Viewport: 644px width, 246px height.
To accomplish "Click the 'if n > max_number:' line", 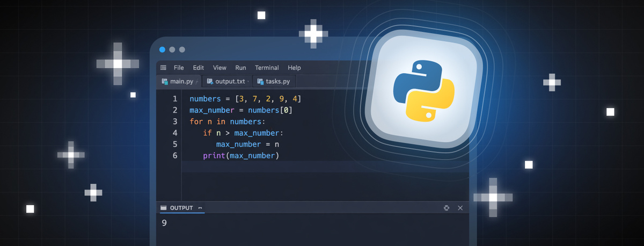I will pos(243,133).
